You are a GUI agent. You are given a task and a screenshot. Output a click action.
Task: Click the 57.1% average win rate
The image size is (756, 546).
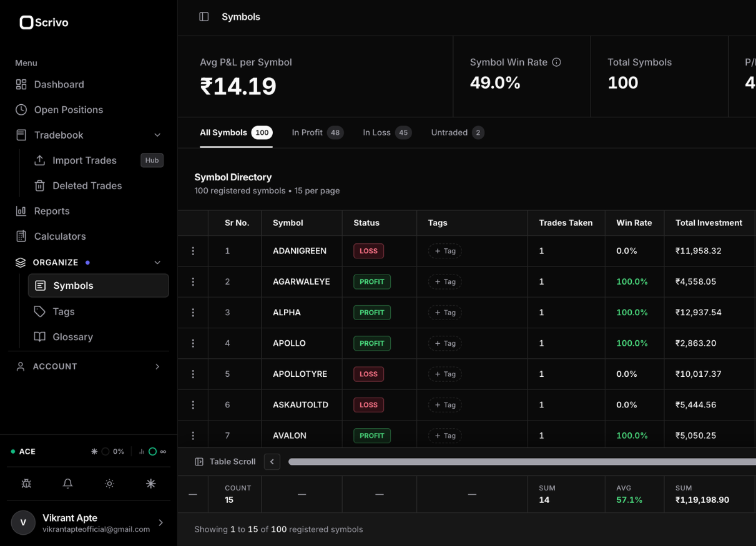tap(629, 500)
